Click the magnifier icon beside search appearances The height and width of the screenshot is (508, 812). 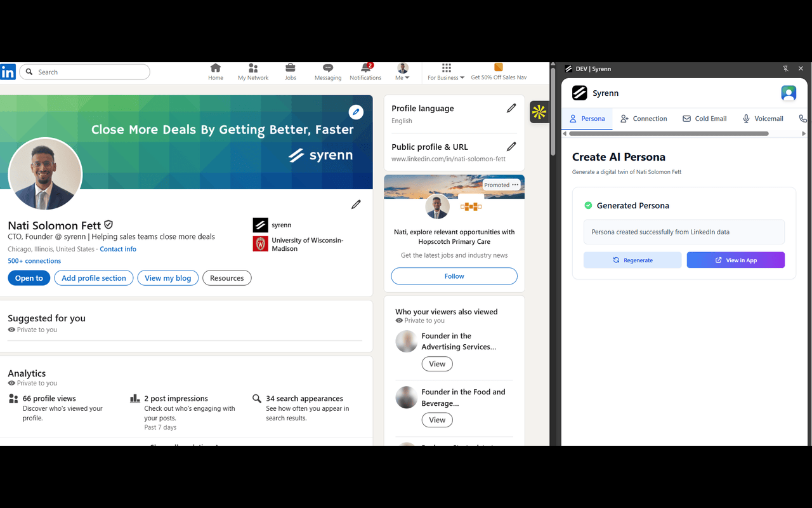click(x=257, y=399)
